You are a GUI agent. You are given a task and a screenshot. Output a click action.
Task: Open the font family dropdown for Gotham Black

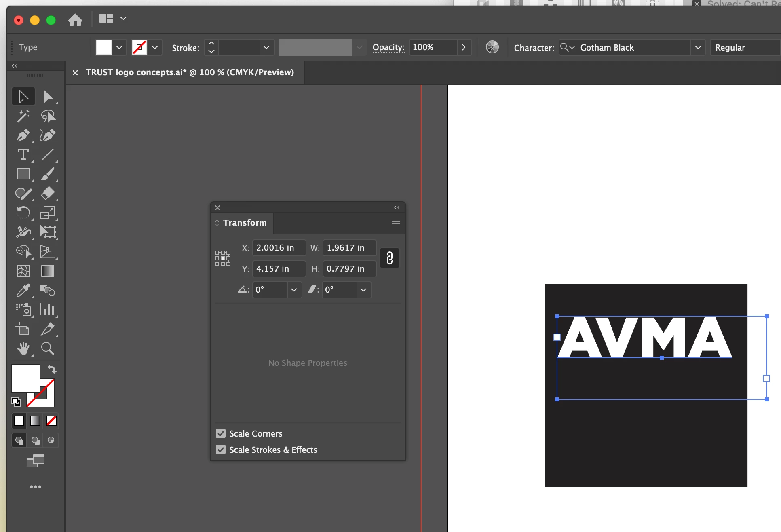pyautogui.click(x=698, y=47)
